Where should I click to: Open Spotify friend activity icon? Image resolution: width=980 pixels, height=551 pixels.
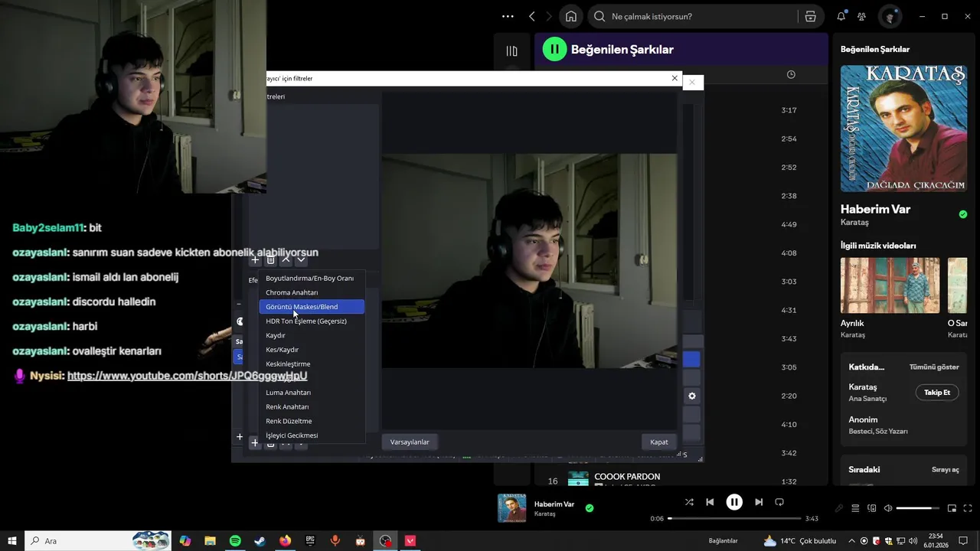pos(862,16)
